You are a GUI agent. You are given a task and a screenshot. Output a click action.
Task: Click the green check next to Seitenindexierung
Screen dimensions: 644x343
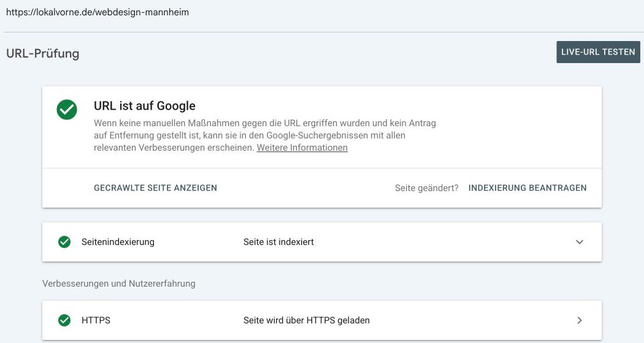coord(64,242)
